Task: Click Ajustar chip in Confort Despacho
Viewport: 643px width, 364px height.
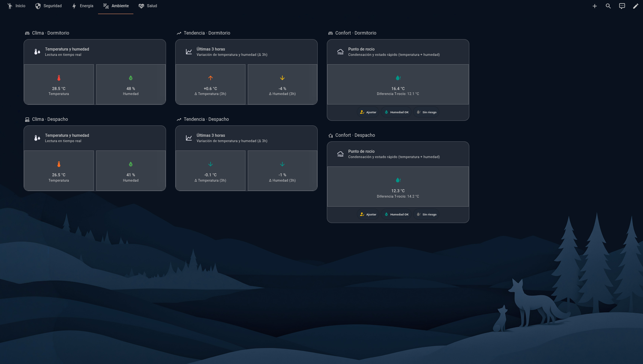Action: click(x=368, y=214)
